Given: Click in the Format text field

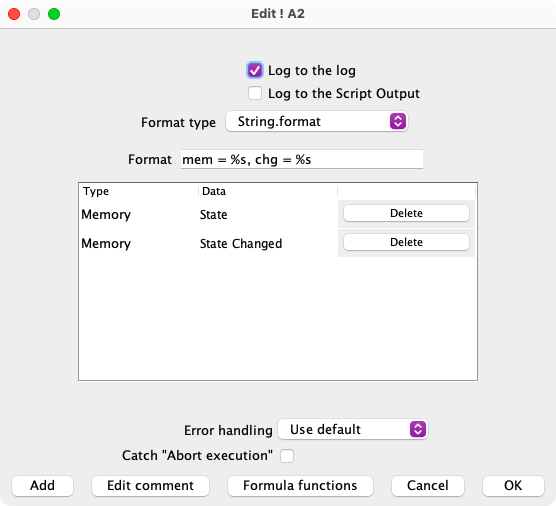Looking at the screenshot, I should click(x=302, y=159).
